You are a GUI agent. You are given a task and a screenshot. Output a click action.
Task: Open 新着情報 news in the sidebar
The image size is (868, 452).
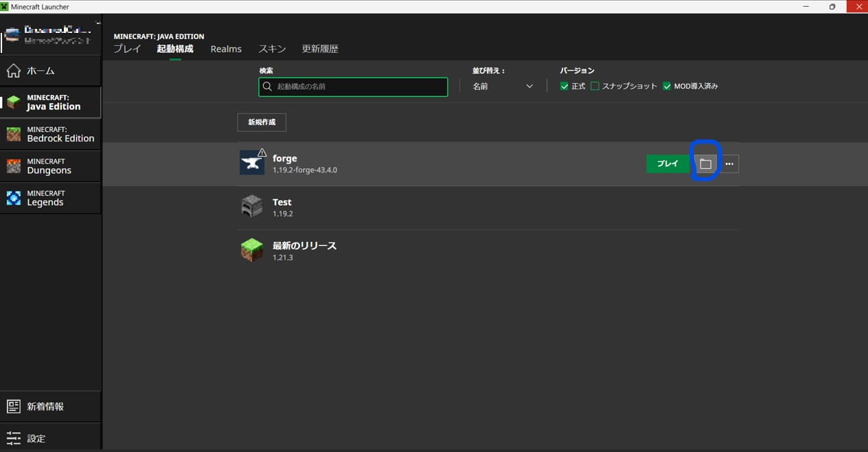[50, 406]
